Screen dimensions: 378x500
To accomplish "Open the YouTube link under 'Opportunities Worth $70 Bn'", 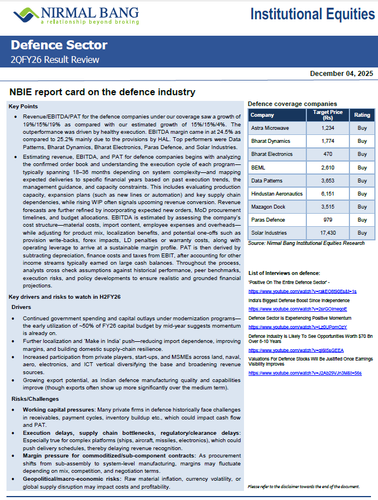I will click(296, 350).
